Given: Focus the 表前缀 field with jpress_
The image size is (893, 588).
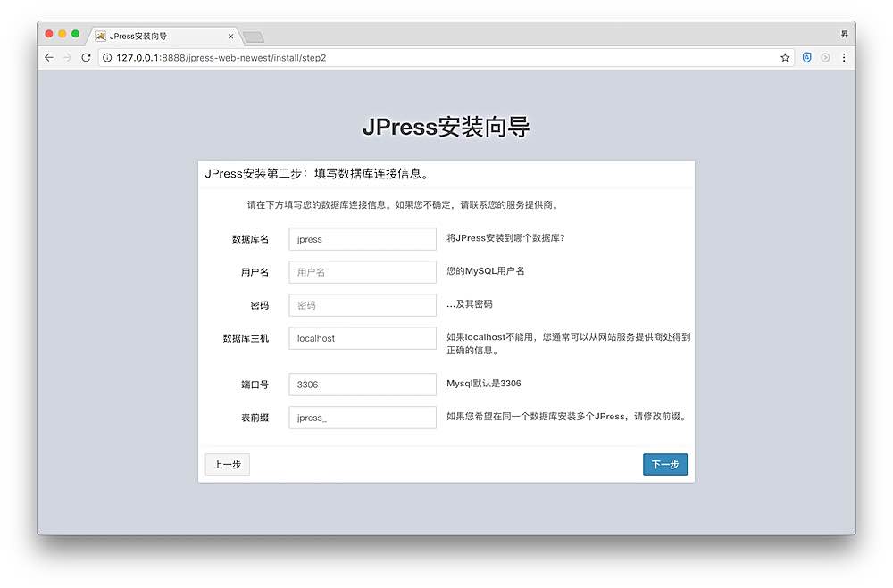Looking at the screenshot, I should point(363,418).
